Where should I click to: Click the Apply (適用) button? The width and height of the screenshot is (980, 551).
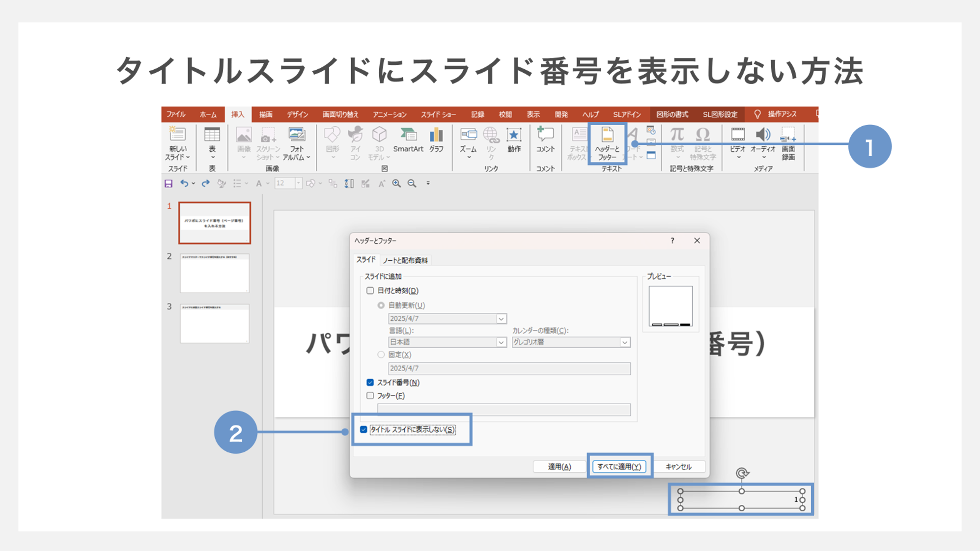pos(560,467)
